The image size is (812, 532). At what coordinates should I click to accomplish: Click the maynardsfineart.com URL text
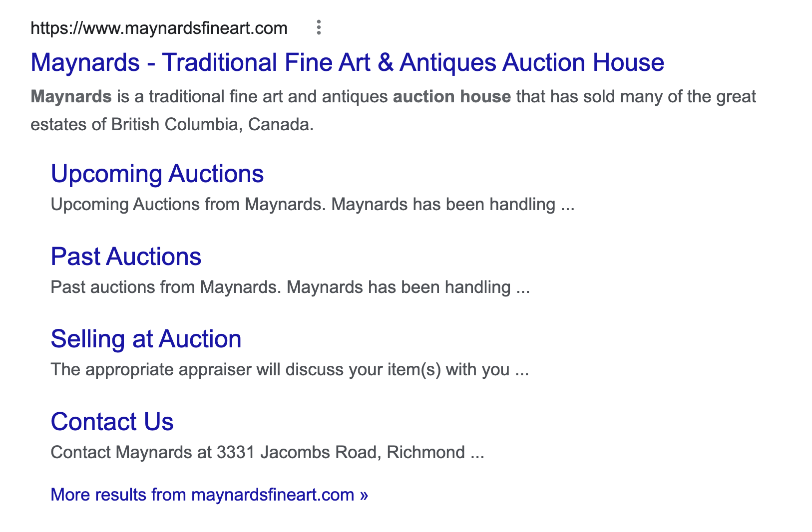[x=159, y=28]
